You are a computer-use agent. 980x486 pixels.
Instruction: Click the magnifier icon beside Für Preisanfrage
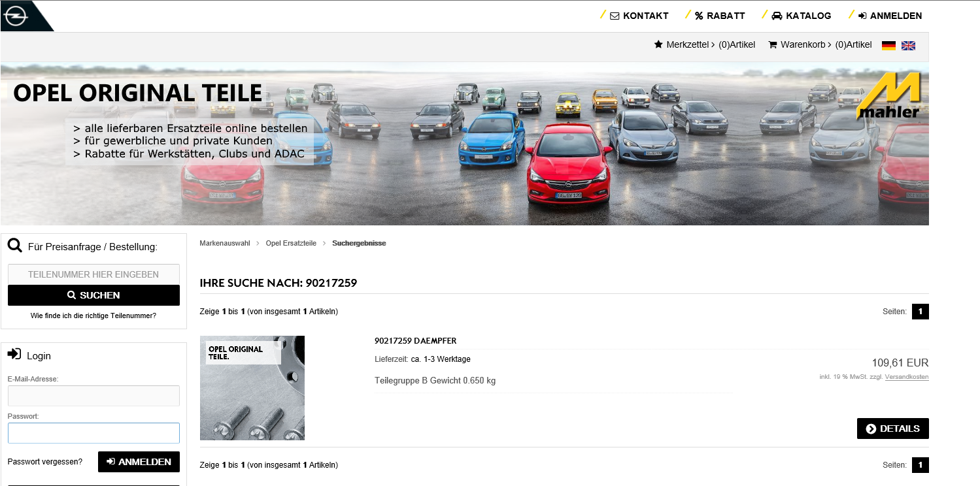tap(15, 246)
